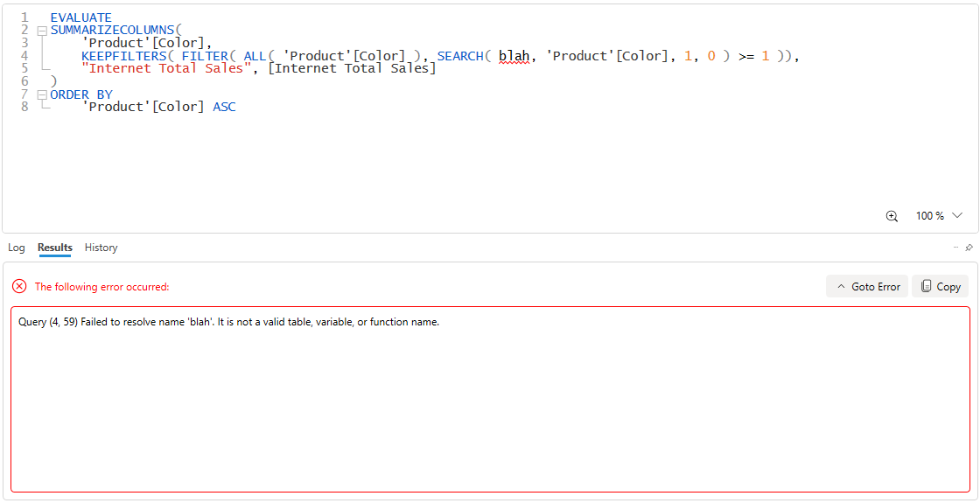Click the zoom magnifier icon in editor
The height and width of the screenshot is (503, 980).
892,216
